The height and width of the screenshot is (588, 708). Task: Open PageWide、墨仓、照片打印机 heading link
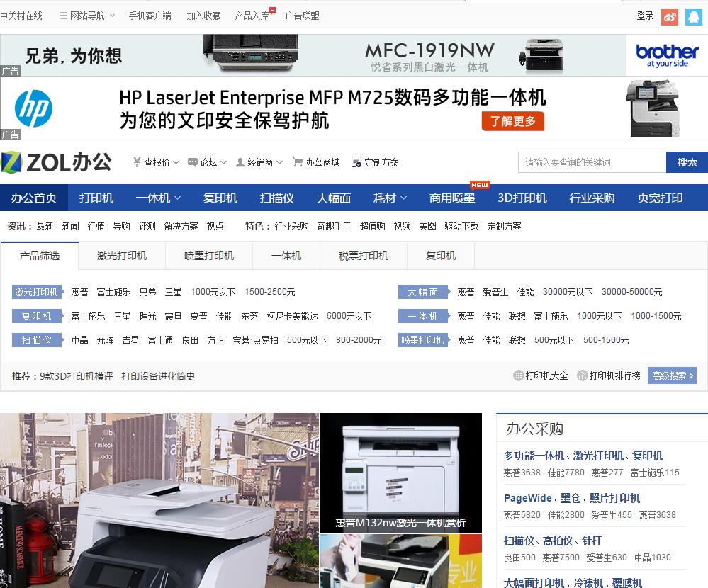[572, 498]
